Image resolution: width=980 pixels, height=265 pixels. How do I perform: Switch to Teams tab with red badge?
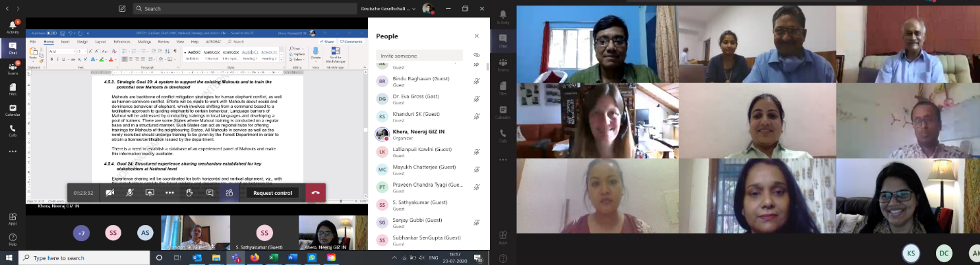click(12, 67)
